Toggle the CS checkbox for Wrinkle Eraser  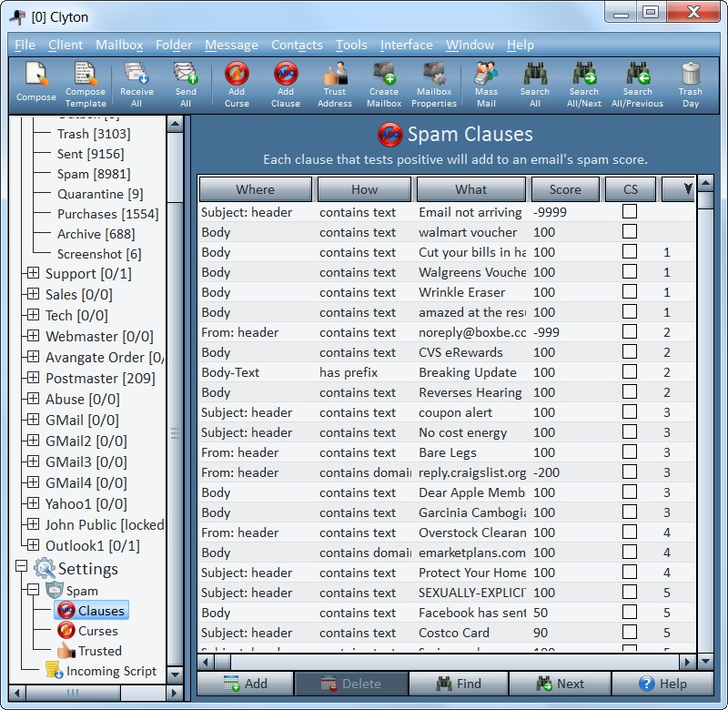pyautogui.click(x=630, y=291)
